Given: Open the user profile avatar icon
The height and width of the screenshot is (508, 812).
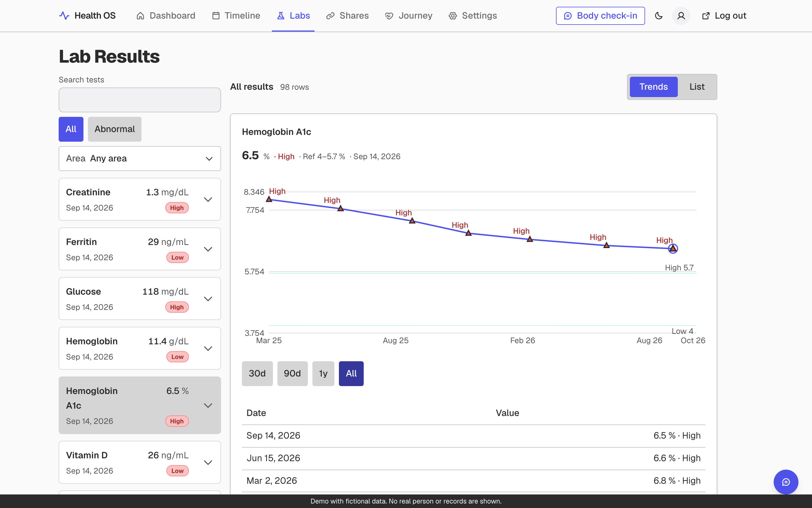Looking at the screenshot, I should [681, 16].
